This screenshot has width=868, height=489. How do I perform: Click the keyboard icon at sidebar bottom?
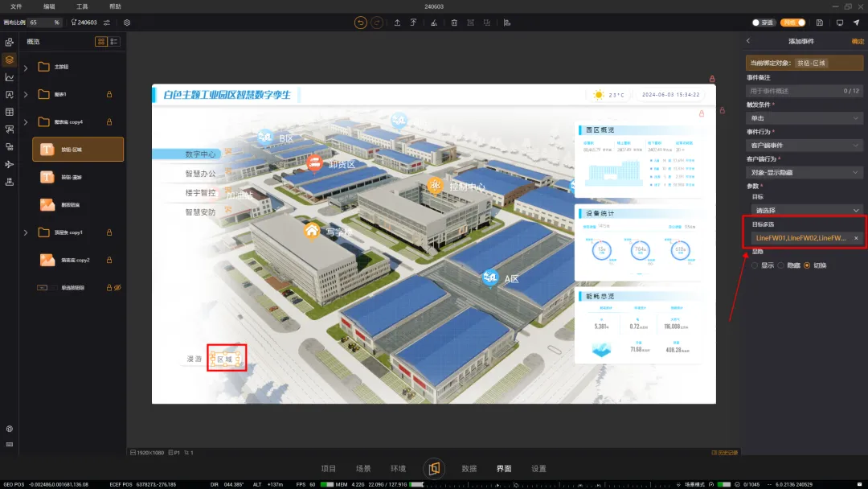[x=10, y=445]
